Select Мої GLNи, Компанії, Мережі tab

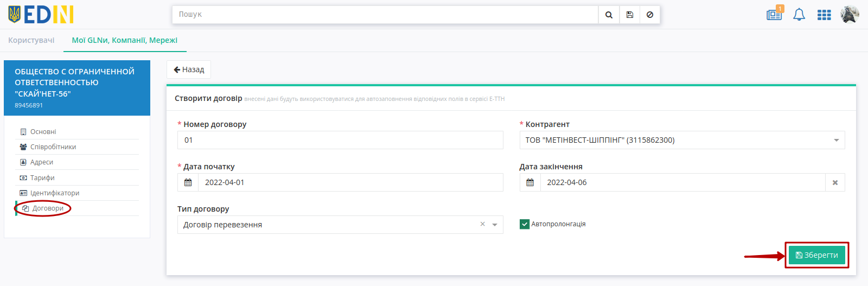point(125,40)
